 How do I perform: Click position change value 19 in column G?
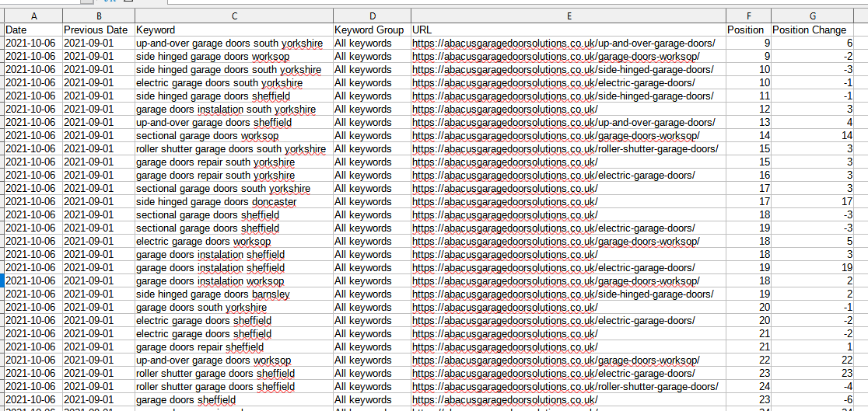[812, 268]
